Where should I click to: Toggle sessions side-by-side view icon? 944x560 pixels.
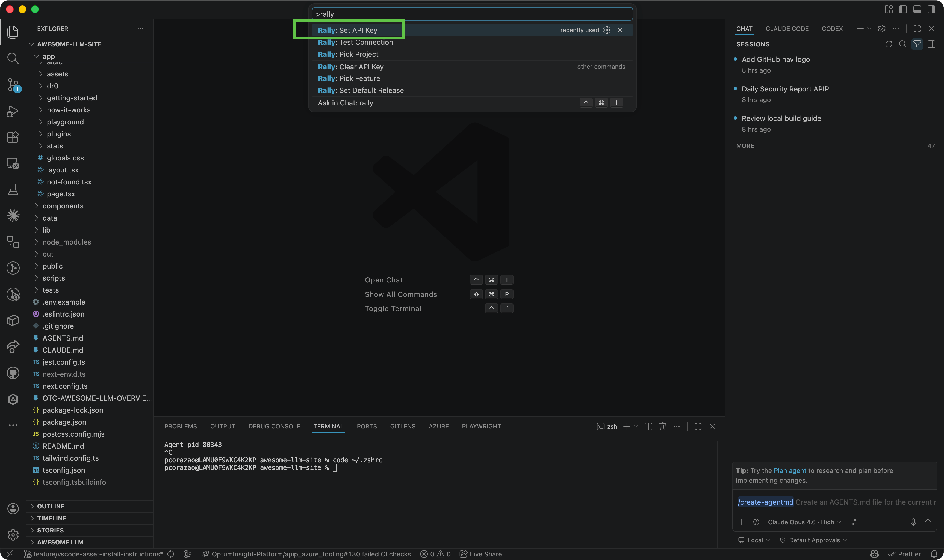(931, 44)
